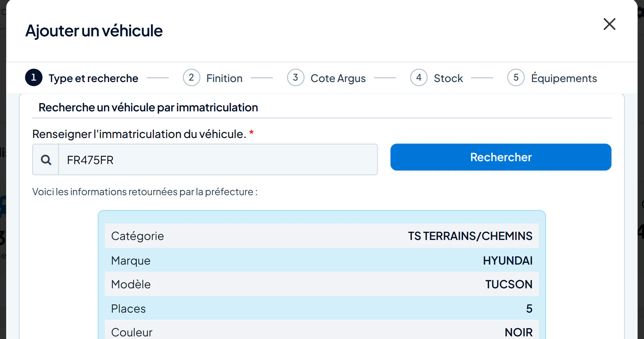Click the Couleur row label
This screenshot has width=644, height=339.
(x=132, y=332)
